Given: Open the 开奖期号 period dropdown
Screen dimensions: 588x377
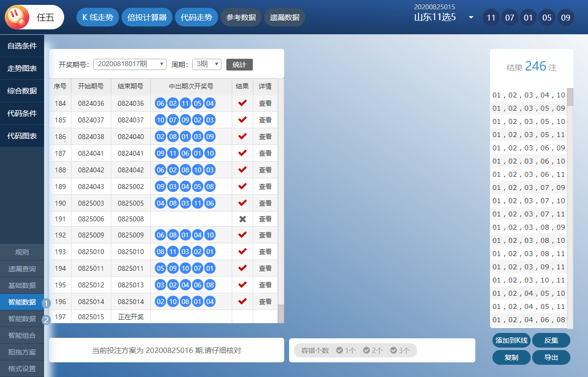Looking at the screenshot, I should point(130,64).
